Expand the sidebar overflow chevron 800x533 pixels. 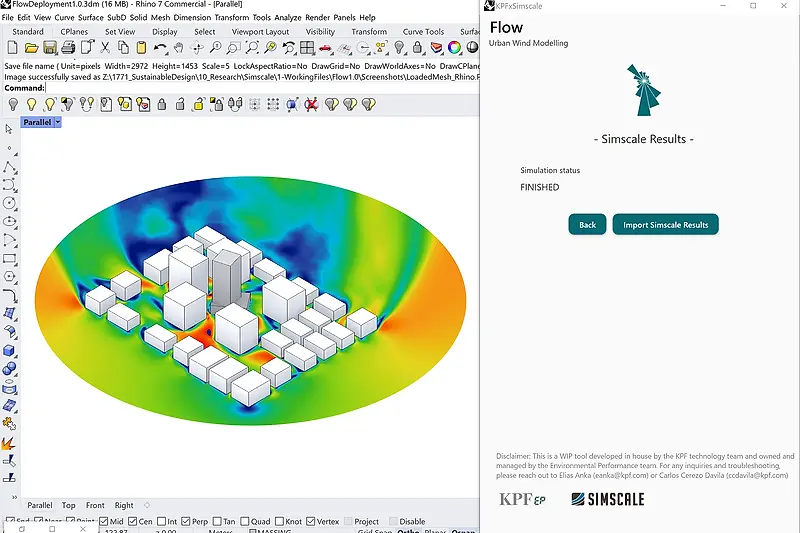[x=14, y=497]
